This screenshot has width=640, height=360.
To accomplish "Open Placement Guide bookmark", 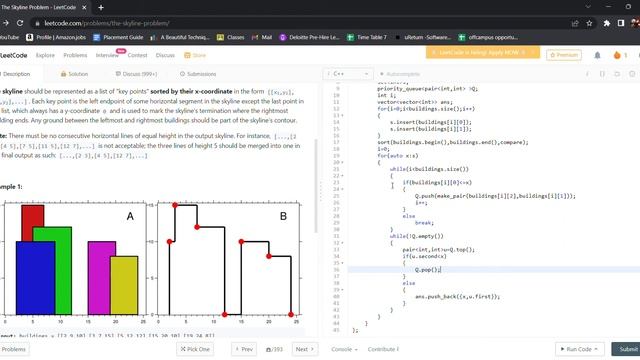I will [x=118, y=37].
